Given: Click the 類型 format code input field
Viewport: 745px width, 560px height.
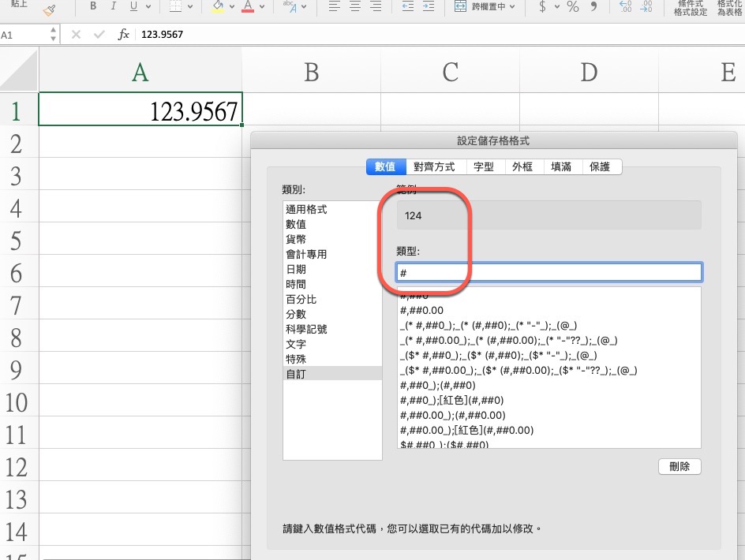Looking at the screenshot, I should click(x=549, y=273).
